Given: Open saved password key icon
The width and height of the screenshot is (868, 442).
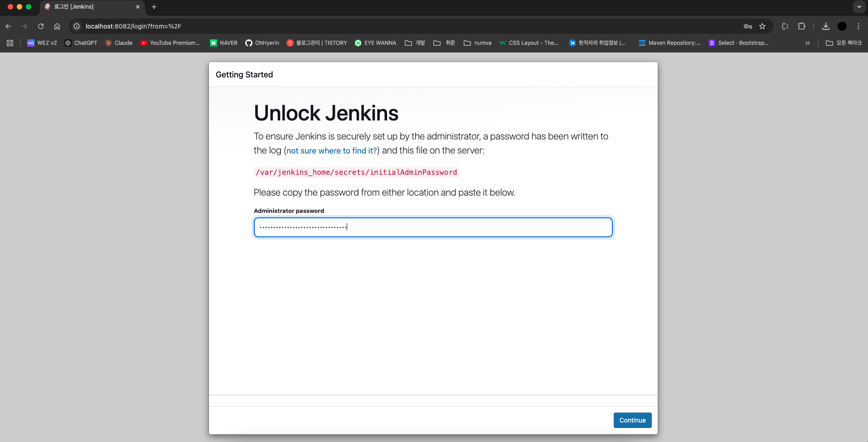Looking at the screenshot, I should pyautogui.click(x=747, y=26).
